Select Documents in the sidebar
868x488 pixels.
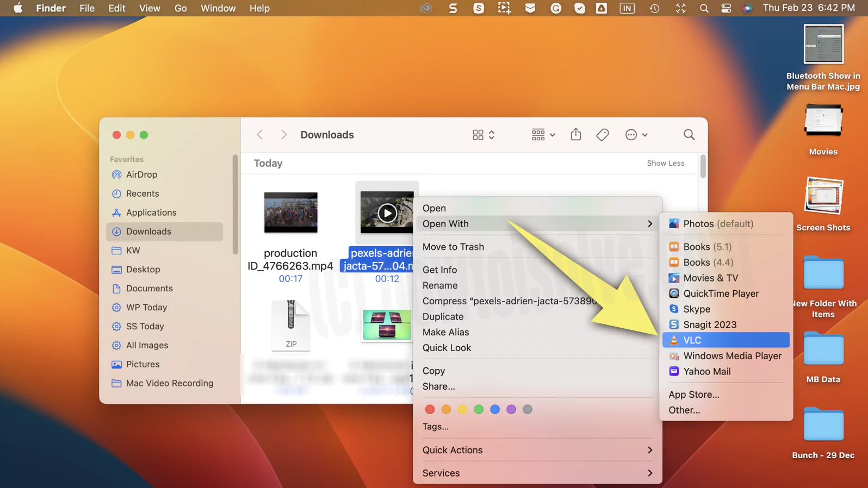[x=164, y=289]
